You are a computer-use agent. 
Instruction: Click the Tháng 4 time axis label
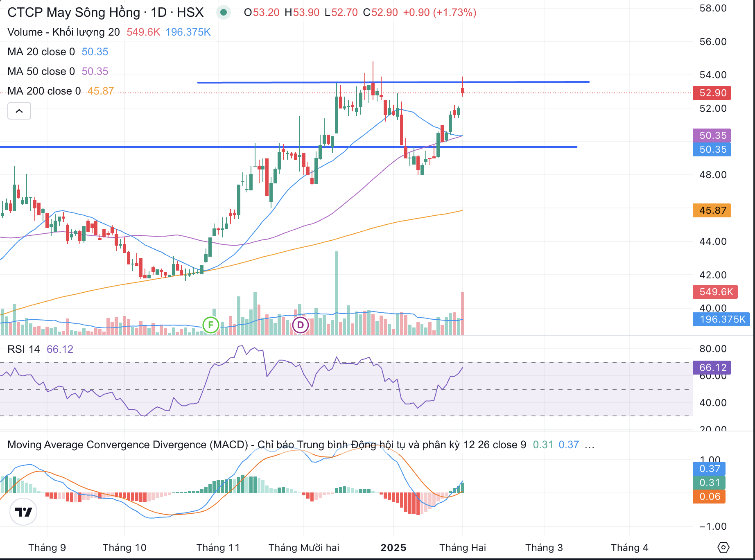click(630, 548)
